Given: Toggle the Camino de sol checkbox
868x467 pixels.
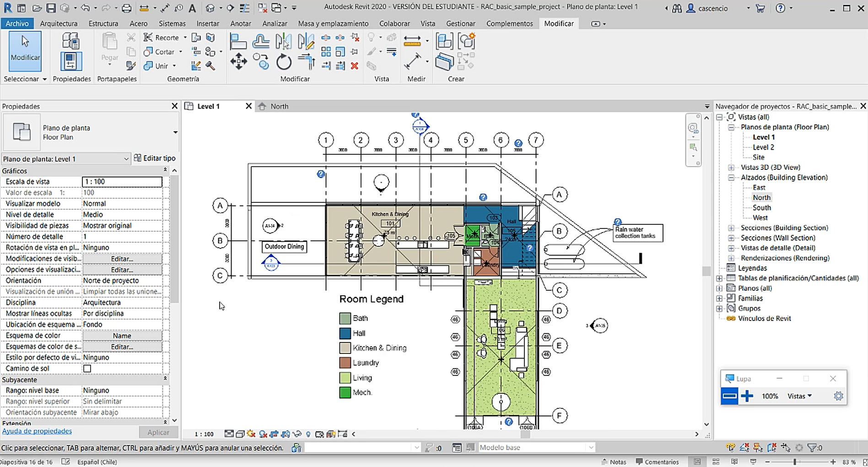Looking at the screenshot, I should (x=87, y=368).
